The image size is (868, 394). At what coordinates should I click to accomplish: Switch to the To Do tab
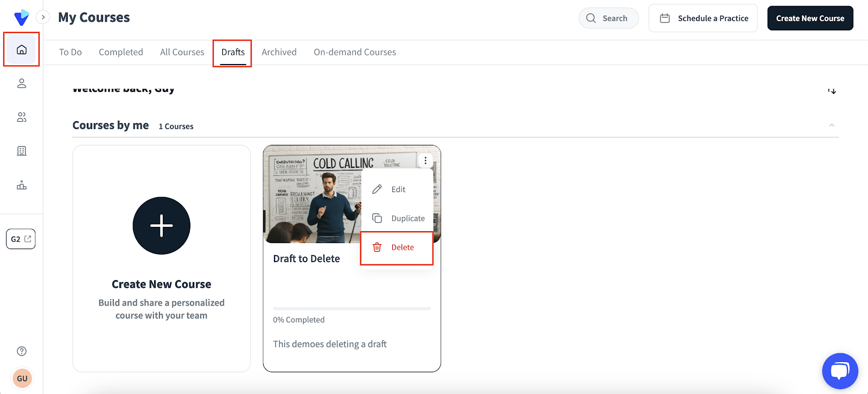pos(71,52)
